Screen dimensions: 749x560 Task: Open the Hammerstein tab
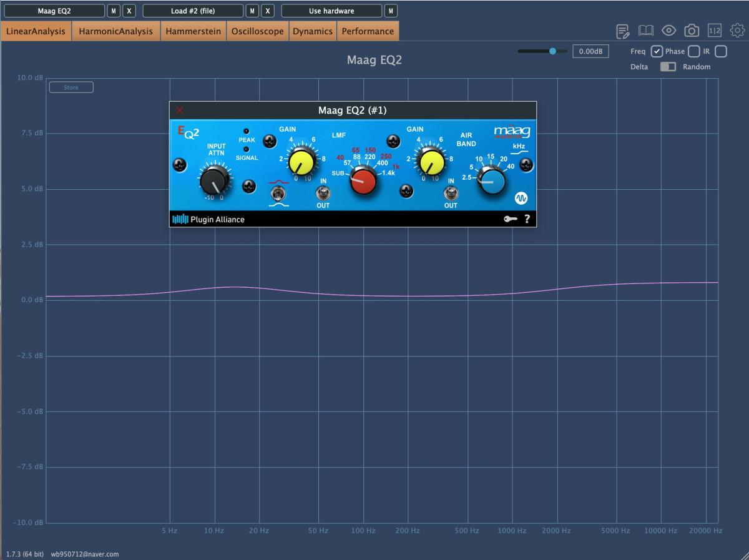pyautogui.click(x=193, y=31)
